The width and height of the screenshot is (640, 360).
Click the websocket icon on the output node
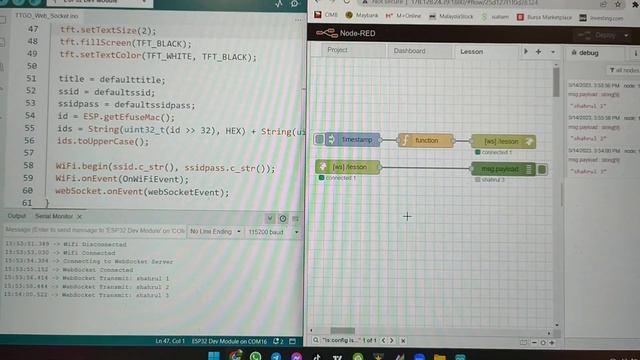tap(529, 142)
